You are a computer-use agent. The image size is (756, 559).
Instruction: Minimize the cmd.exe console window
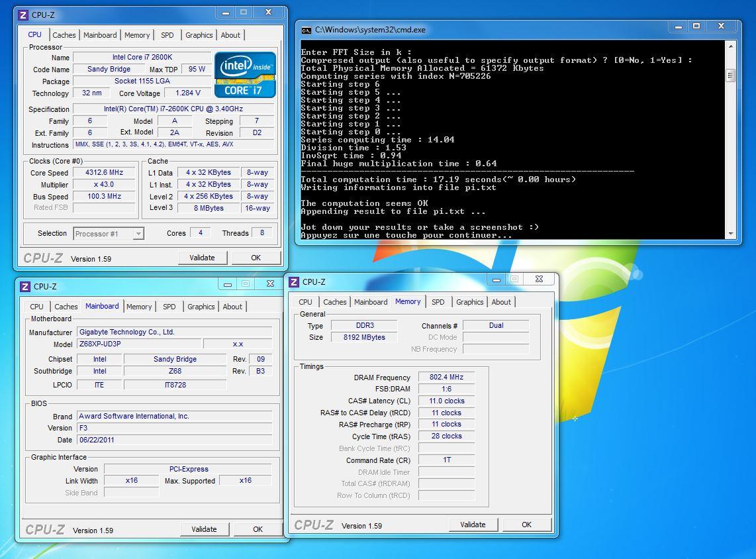(x=679, y=26)
